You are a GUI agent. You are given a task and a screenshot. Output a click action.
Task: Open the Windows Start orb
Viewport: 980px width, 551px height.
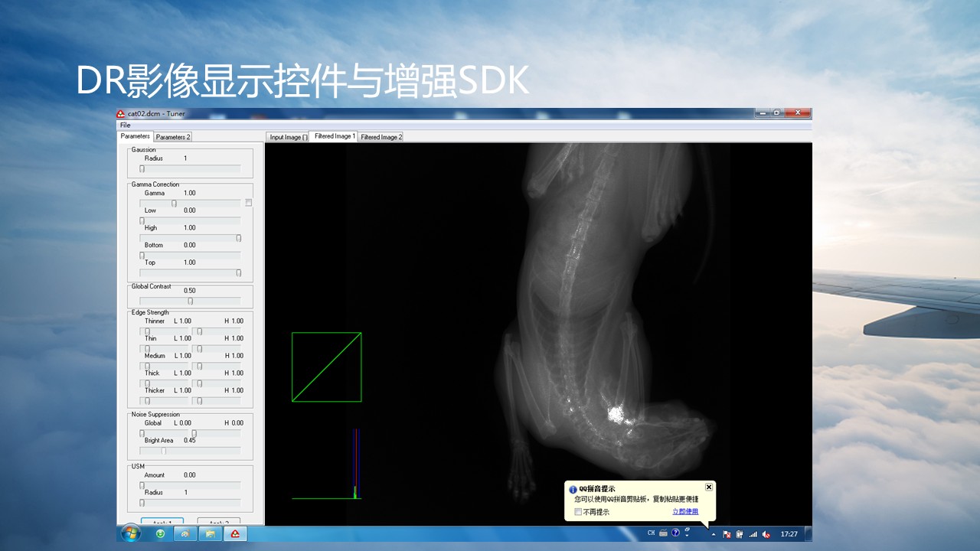(130, 534)
